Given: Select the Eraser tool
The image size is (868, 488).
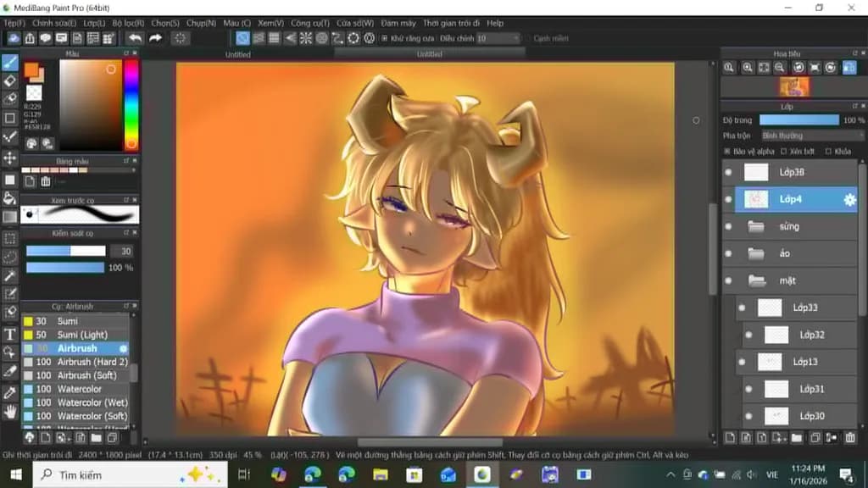Looking at the screenshot, I should (x=10, y=80).
